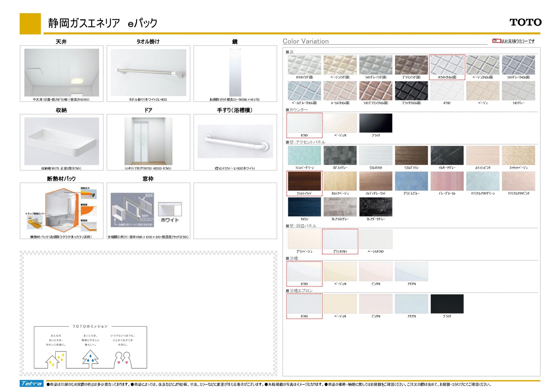Choose peripheral panel プリエベージュ
555x392 pixels.
tap(304, 239)
